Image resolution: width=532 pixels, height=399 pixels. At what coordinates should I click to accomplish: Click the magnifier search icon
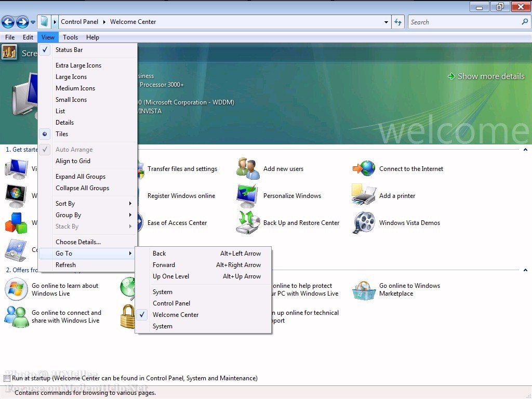click(525, 22)
